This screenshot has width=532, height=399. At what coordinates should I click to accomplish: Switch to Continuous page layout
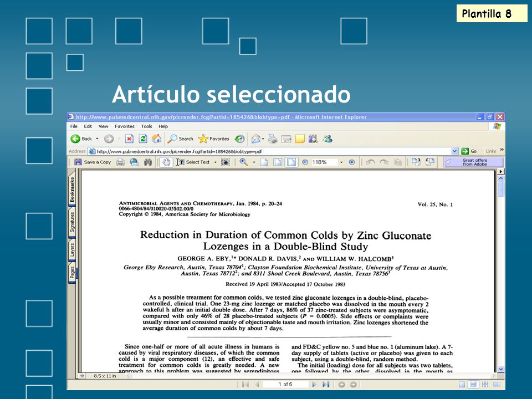[473, 385]
